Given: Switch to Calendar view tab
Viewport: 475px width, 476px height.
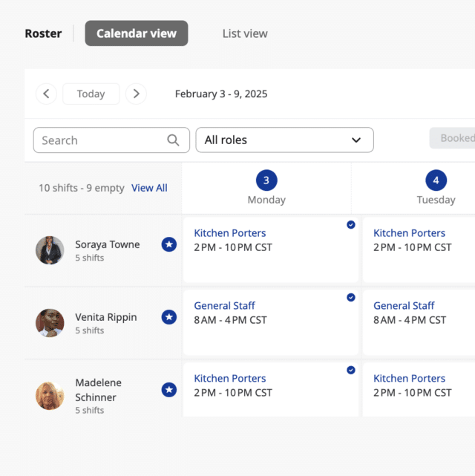Looking at the screenshot, I should click(137, 33).
